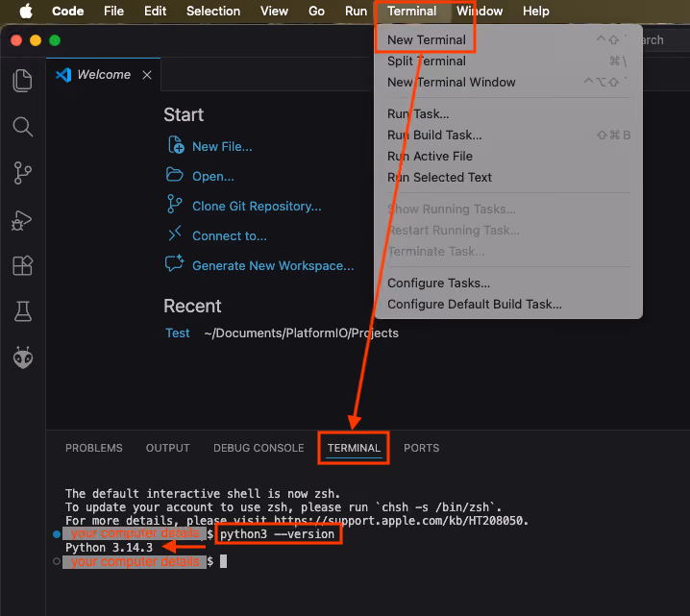Select Run Selected Text entry
This screenshot has height=616, width=690.
pos(507,178)
